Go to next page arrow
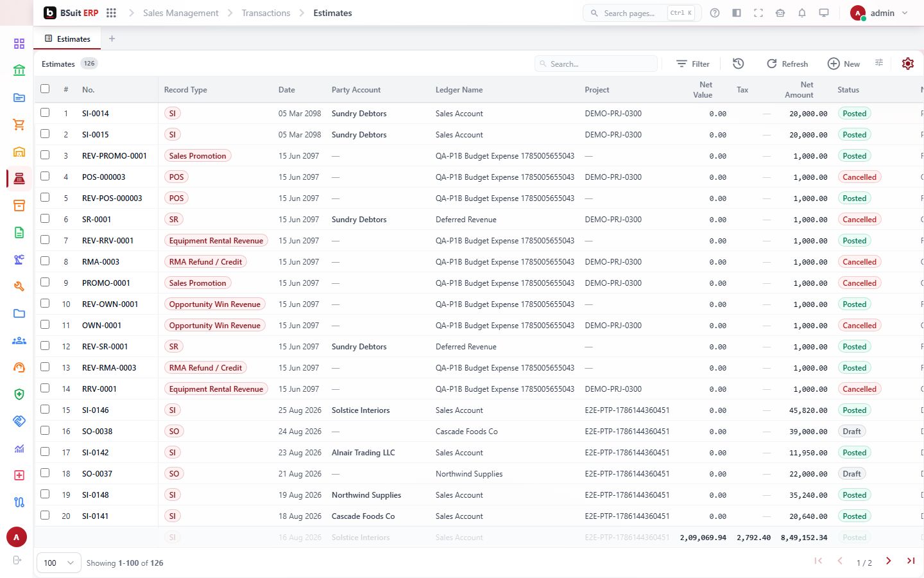The height and width of the screenshot is (578, 924). [x=889, y=561]
